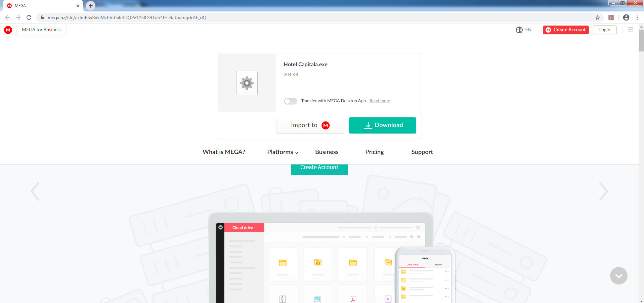Click the 204 KB file size text
Image resolution: width=644 pixels, height=303 pixels.
click(291, 75)
